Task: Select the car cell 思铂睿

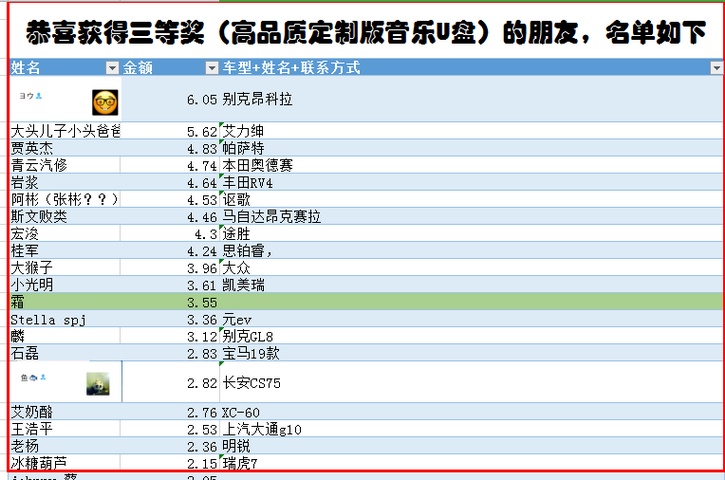Action: (472, 251)
